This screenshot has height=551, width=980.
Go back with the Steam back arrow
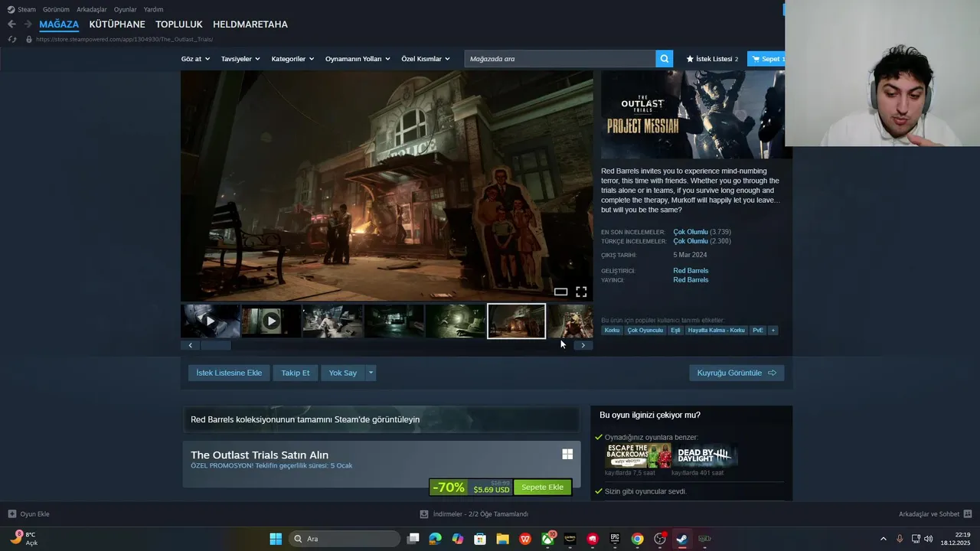point(11,24)
